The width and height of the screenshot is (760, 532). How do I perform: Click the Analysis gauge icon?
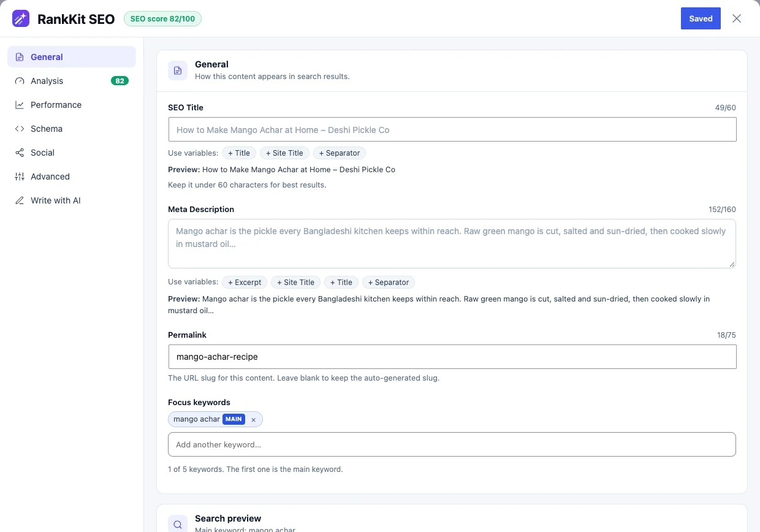20,81
